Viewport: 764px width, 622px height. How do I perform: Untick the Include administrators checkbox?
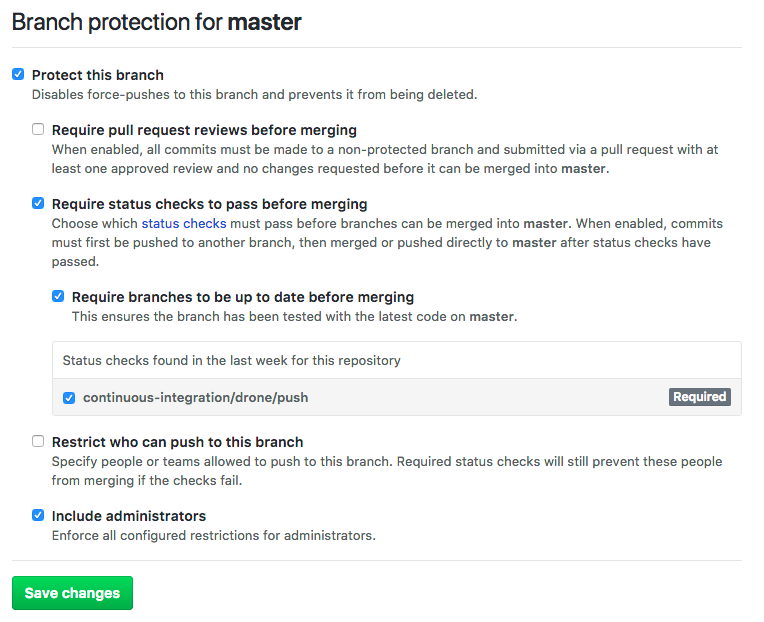38,515
